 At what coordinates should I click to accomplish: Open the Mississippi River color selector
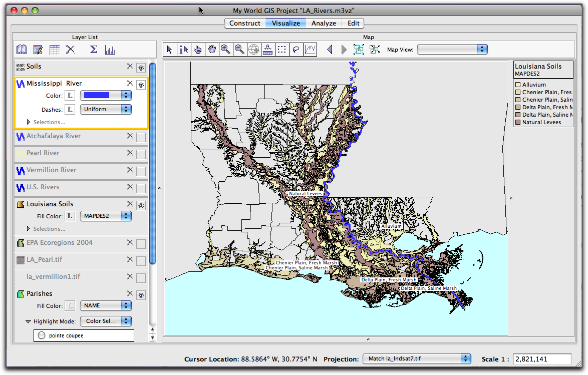pos(106,95)
